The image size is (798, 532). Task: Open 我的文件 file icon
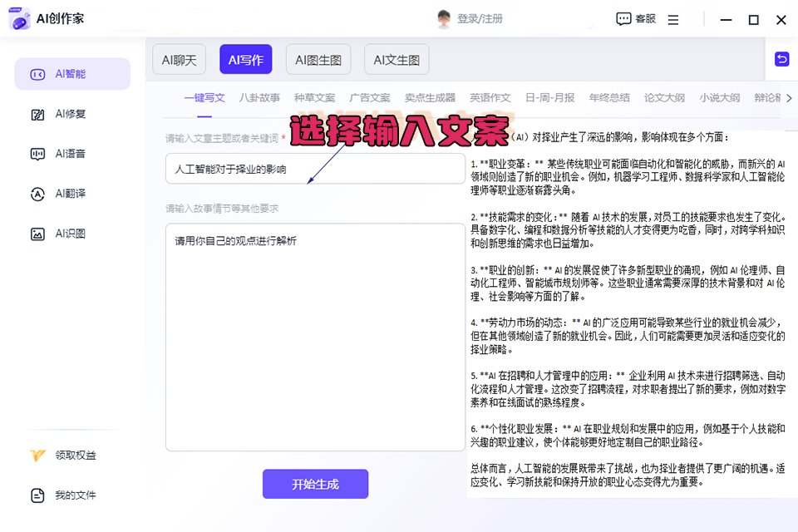click(x=37, y=495)
